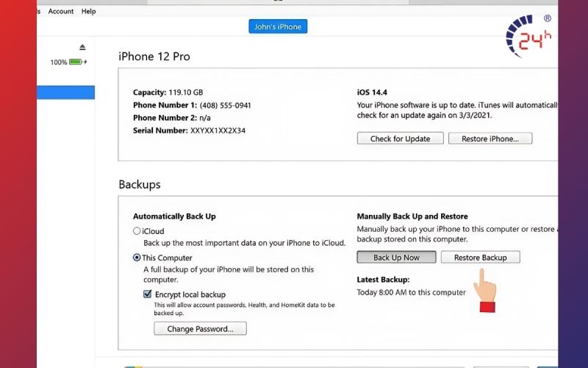Click the John's iPhone device button
This screenshot has width=588, height=368.
coord(278,26)
